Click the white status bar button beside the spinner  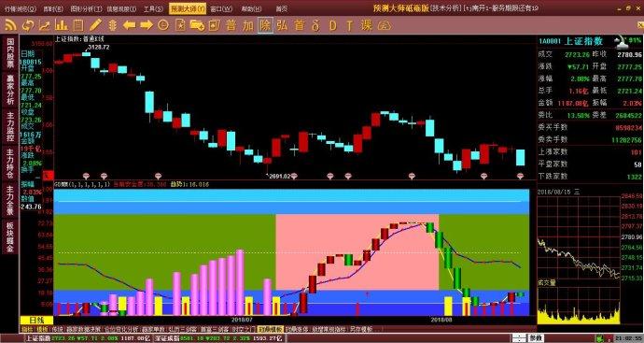click(536, 338)
